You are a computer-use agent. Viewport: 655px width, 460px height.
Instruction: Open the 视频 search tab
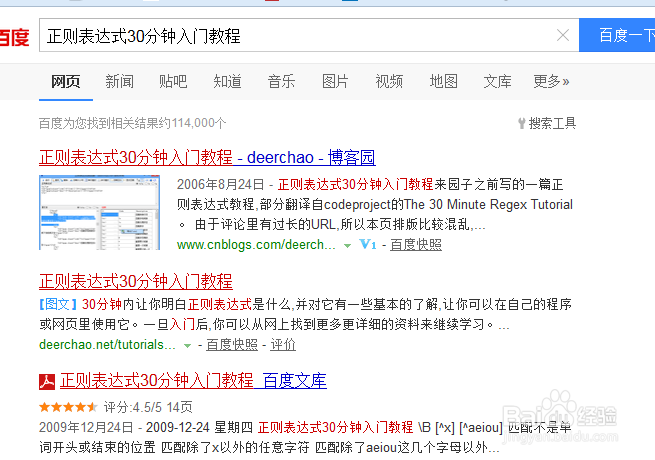tap(389, 81)
